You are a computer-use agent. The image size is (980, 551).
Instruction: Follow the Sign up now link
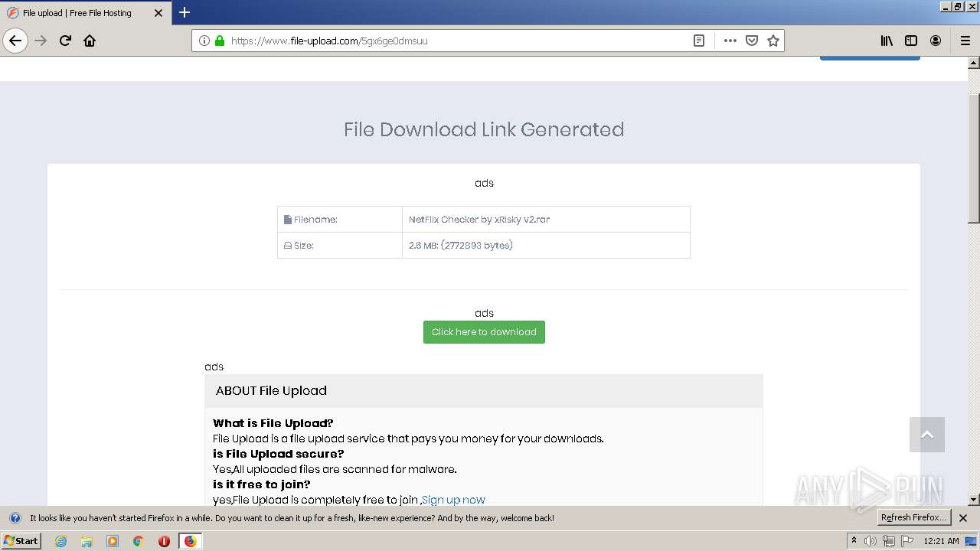pyautogui.click(x=453, y=500)
